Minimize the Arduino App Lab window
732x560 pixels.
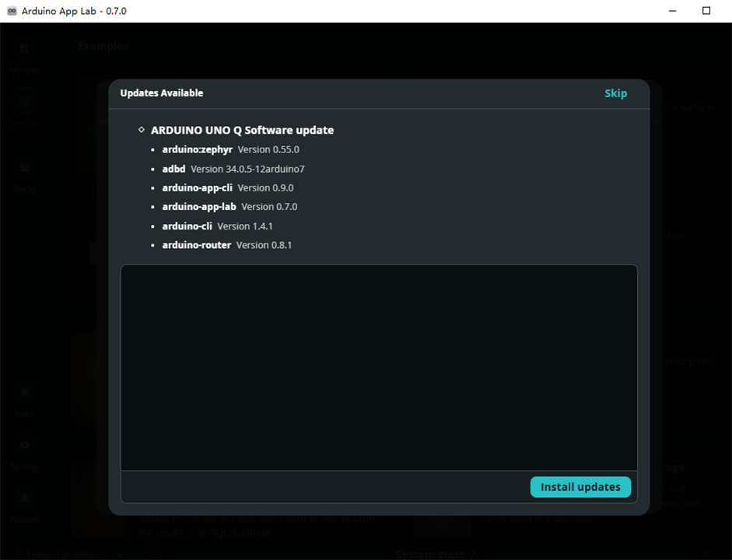(672, 11)
